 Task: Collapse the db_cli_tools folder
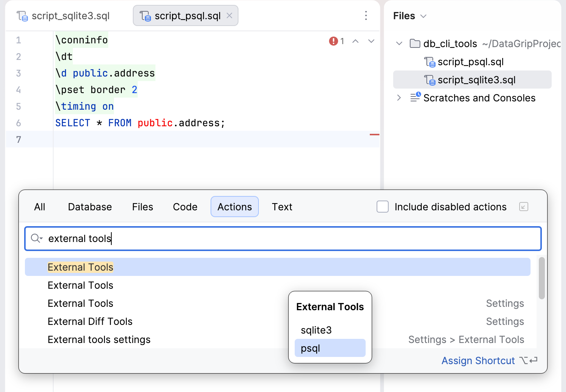pos(399,43)
